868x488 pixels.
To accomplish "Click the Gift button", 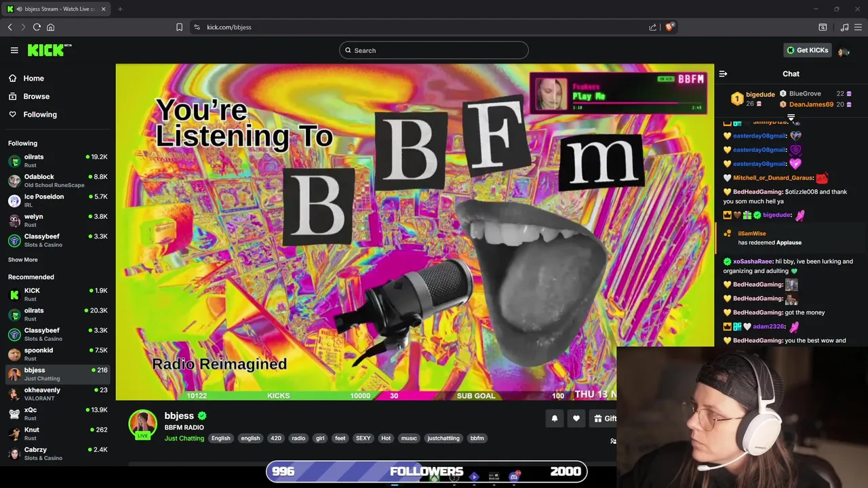I will (x=603, y=418).
